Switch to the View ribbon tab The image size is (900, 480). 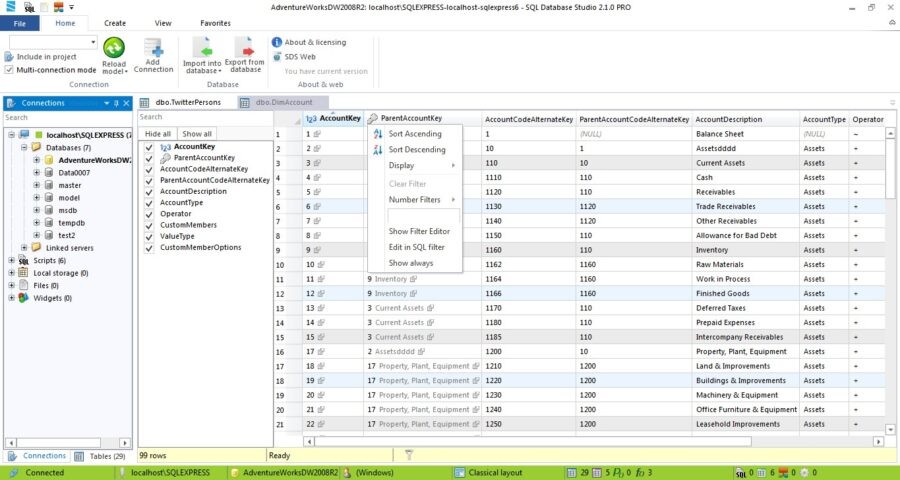click(163, 24)
